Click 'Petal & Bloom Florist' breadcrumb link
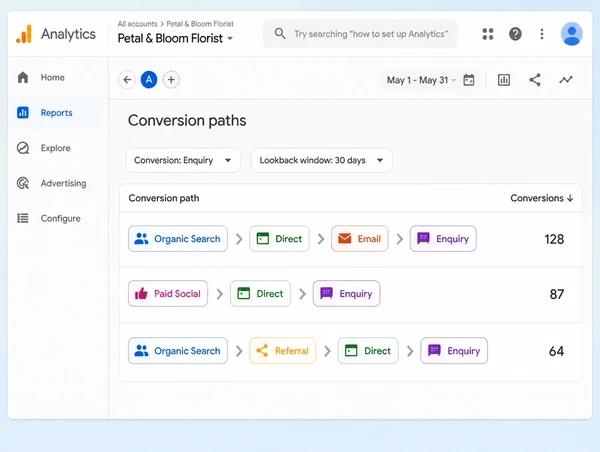This screenshot has height=452, width=600. [200, 24]
